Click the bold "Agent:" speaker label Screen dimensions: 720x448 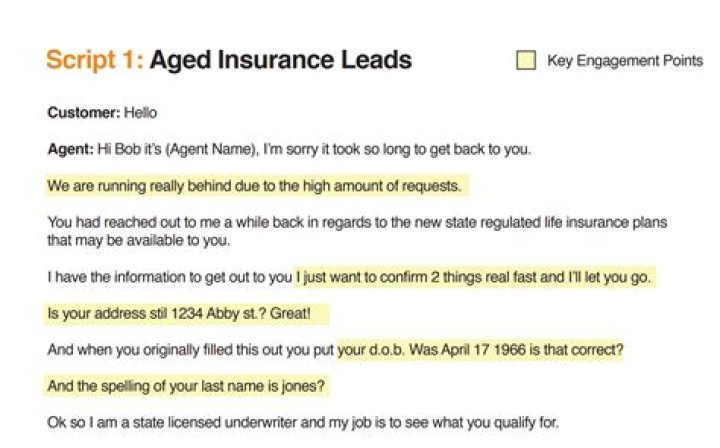coord(70,150)
